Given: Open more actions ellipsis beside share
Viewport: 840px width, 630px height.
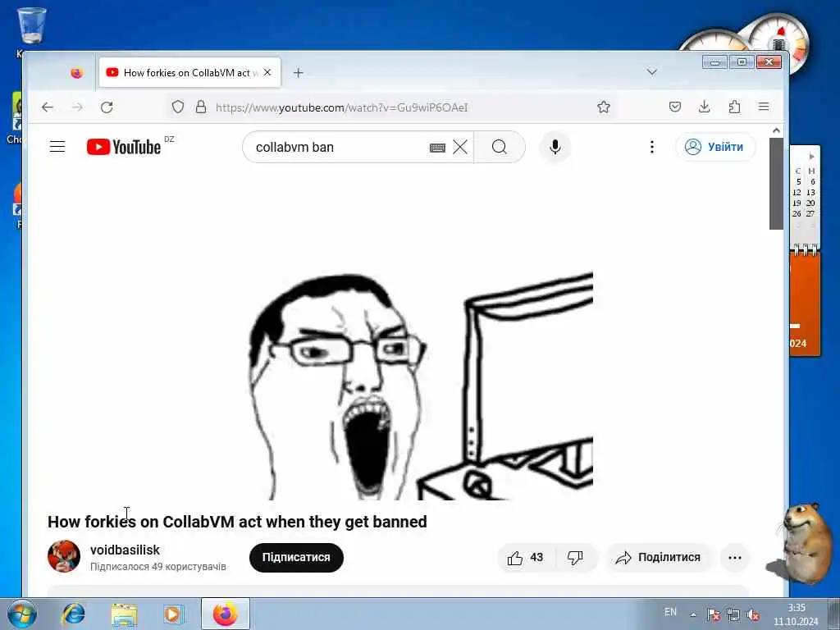Looking at the screenshot, I should coord(735,558).
